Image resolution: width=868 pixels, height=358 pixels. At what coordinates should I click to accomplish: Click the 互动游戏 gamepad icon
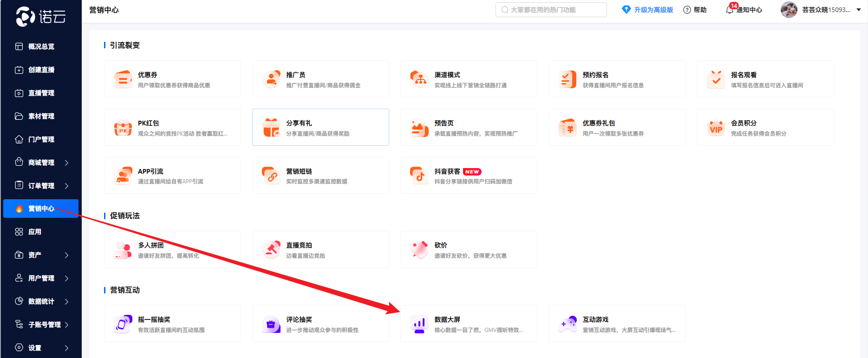[x=568, y=324]
